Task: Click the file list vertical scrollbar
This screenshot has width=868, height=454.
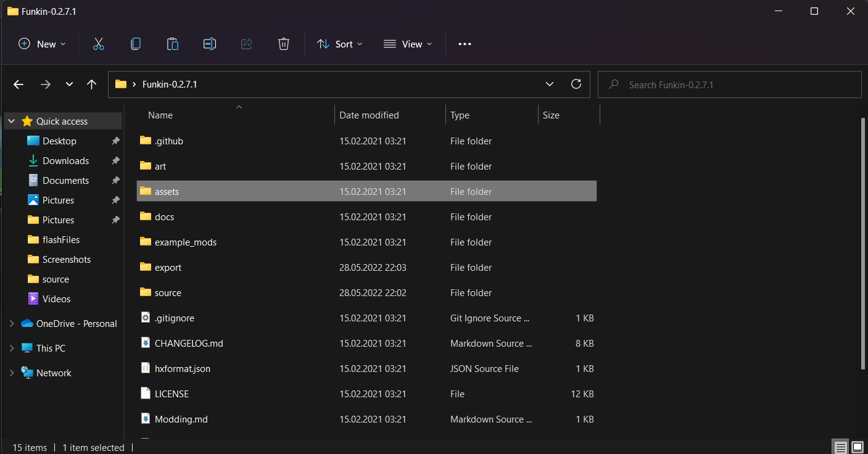Action: tap(863, 244)
